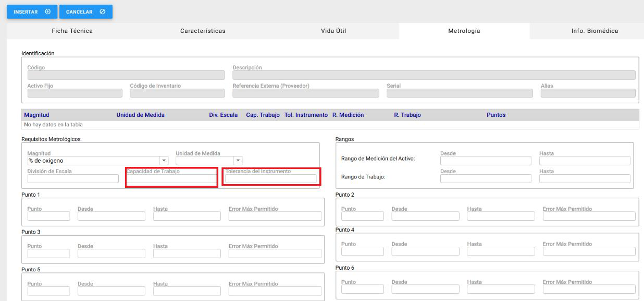Sort by the Magnitud column header
Screen dimensions: 644x301
[36, 115]
